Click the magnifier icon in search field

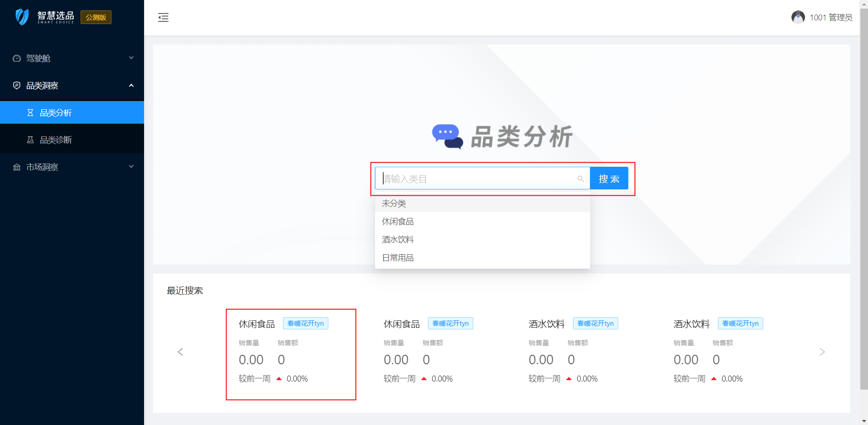580,179
